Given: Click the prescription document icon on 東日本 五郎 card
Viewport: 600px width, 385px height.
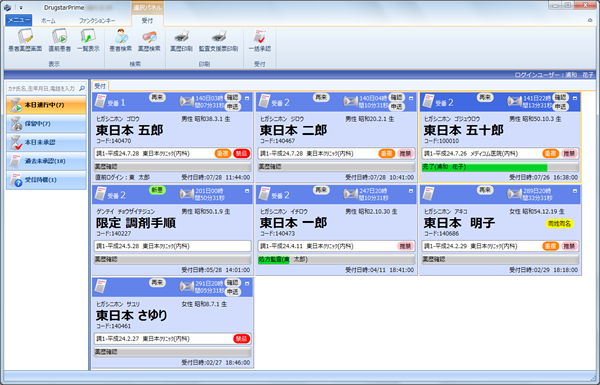Looking at the screenshot, I should click(101, 101).
